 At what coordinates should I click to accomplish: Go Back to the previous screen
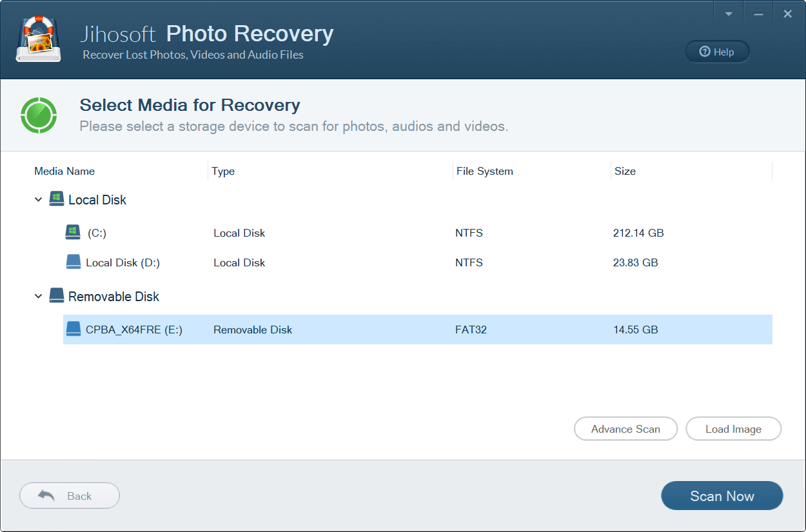pyautogui.click(x=70, y=496)
